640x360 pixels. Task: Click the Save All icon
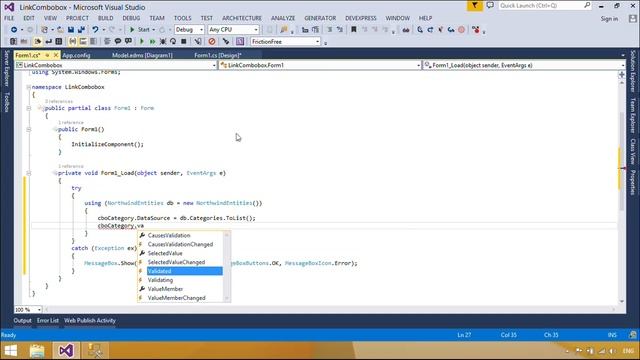tap(81, 30)
